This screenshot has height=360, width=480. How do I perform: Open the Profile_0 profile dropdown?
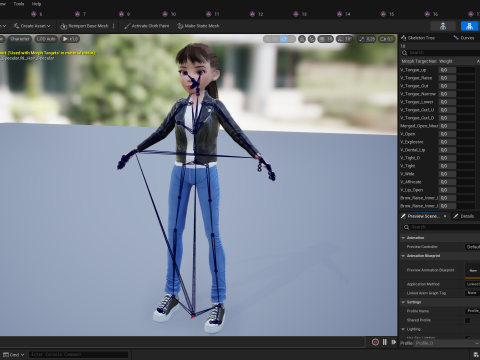click(447, 343)
